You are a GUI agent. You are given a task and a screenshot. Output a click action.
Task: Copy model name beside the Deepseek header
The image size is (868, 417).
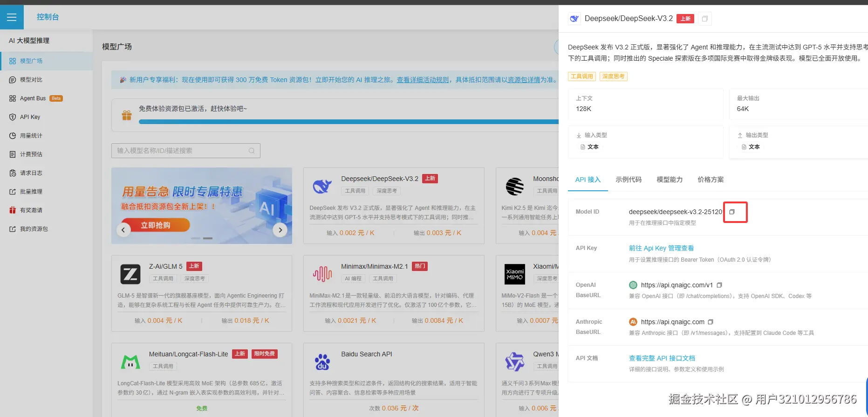tap(705, 19)
